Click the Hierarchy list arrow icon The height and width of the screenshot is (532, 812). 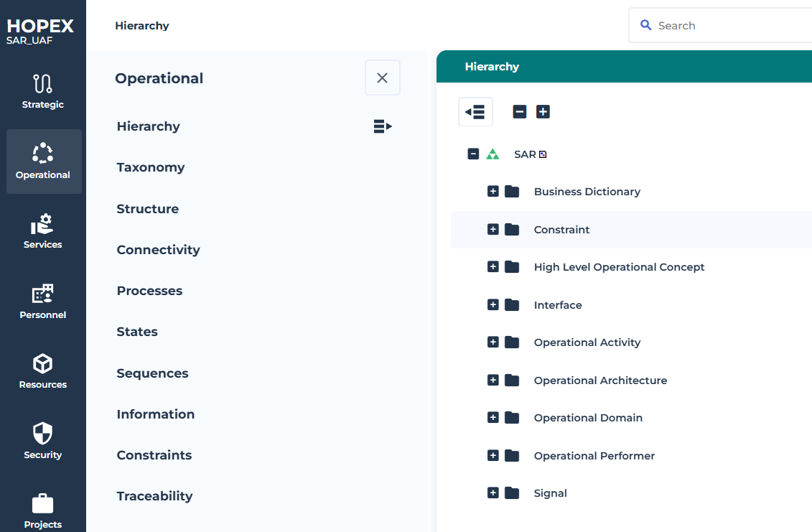[x=383, y=127]
